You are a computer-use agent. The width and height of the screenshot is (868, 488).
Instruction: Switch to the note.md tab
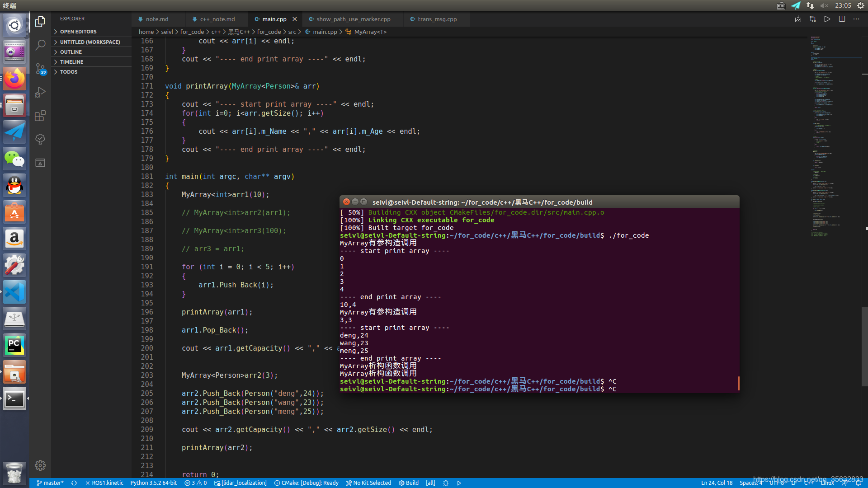point(157,19)
